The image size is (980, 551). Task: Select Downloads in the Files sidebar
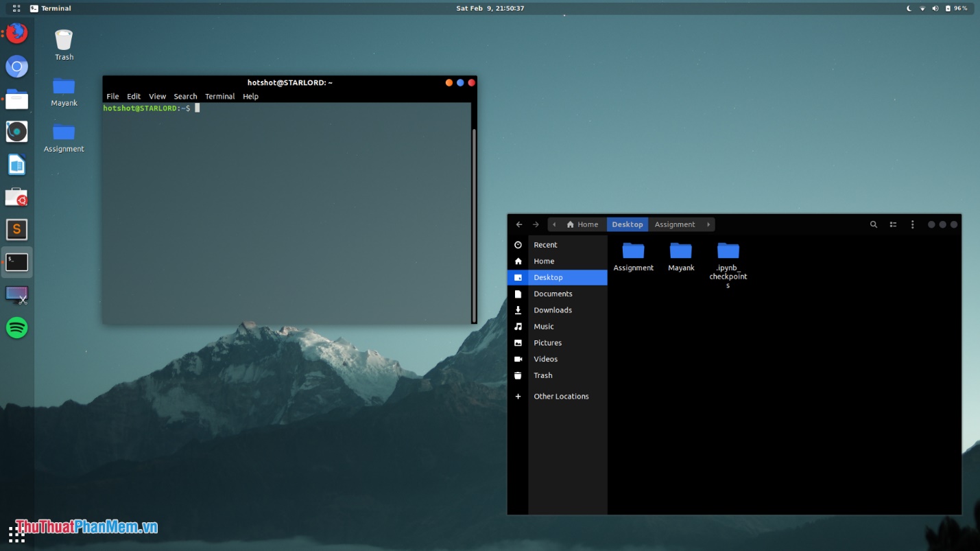[x=552, y=310]
